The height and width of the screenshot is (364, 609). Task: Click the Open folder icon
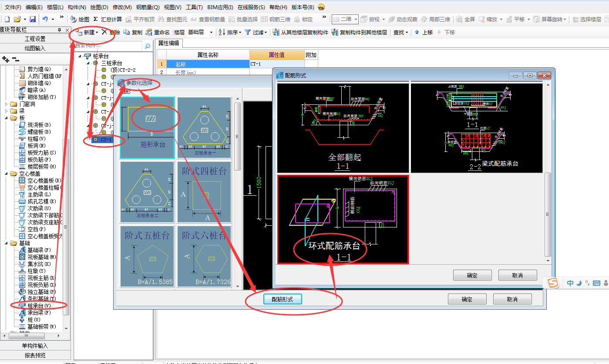click(x=17, y=19)
